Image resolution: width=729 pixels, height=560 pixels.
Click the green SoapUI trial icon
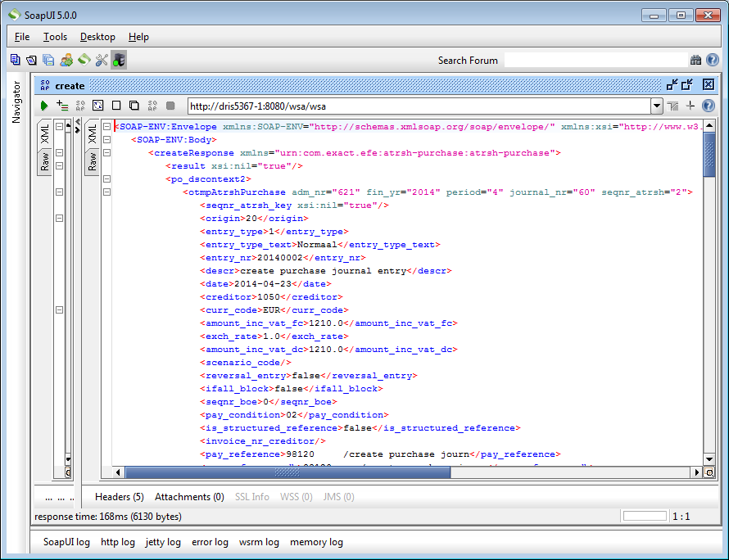(x=84, y=60)
